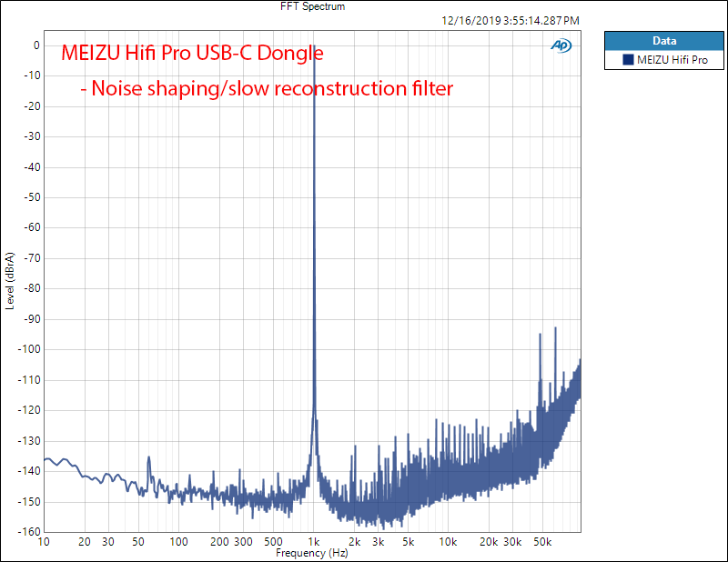Click the "30k" frequency axis tick label
728x562 pixels.
pos(512,542)
